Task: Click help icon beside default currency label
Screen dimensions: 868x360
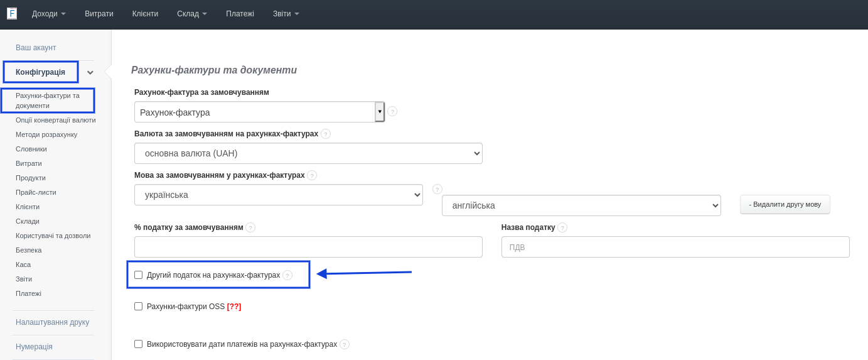Action: pos(326,134)
